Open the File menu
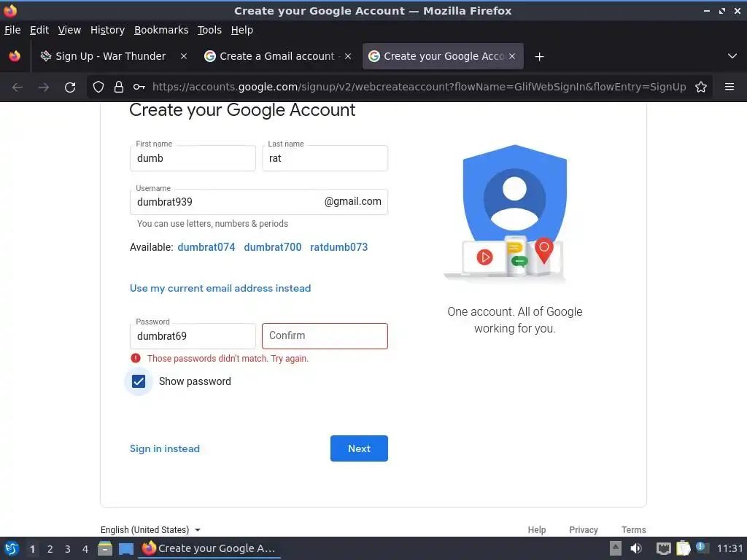 [12, 30]
